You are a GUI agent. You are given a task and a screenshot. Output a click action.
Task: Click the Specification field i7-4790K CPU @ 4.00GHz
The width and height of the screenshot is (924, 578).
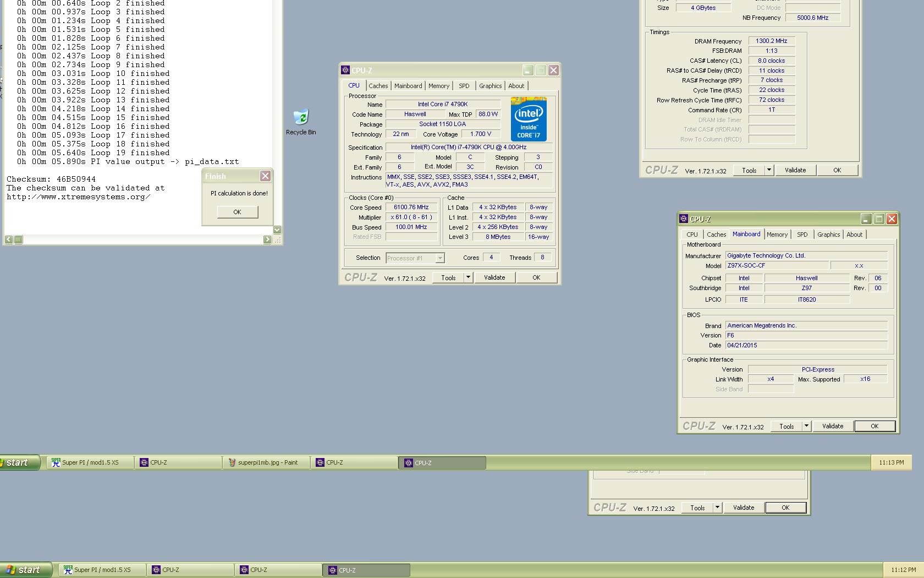469,147
